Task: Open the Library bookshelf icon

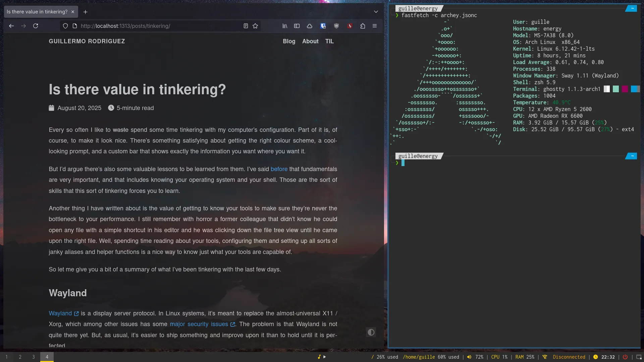Action: tap(285, 26)
